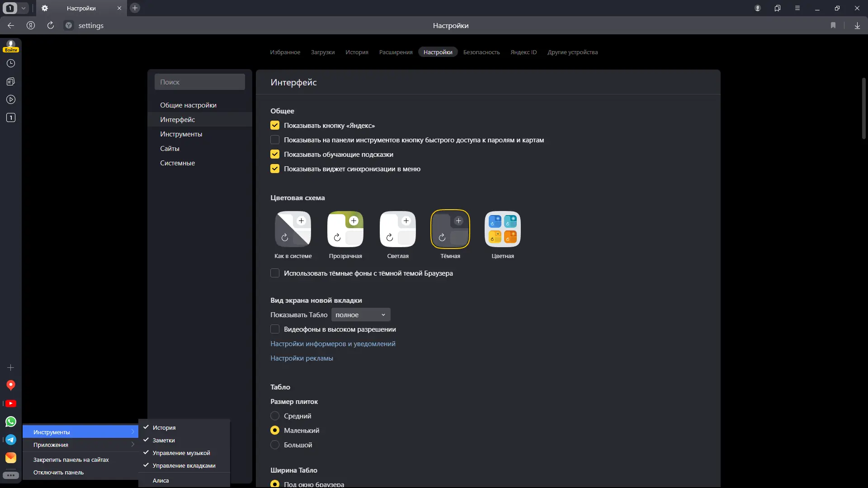Open Telegram from the side panel
This screenshot has width=868, height=488.
coord(11,440)
